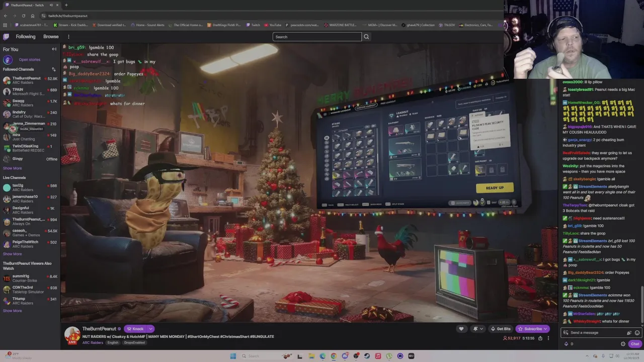Open the Windows Start menu
Screen dimensions: 644x362
(x=233, y=356)
